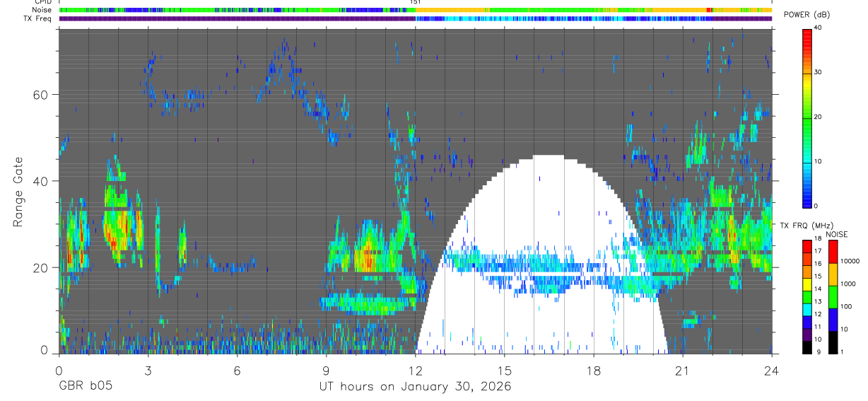
Task: Click the 100 label on the noise legend
Action: coord(847,306)
